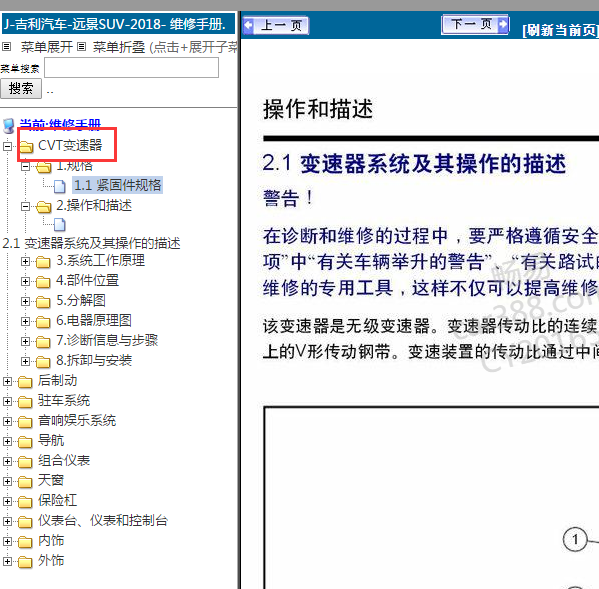
Task: Select the 2.操作和描述 tree item
Action: coord(94,205)
